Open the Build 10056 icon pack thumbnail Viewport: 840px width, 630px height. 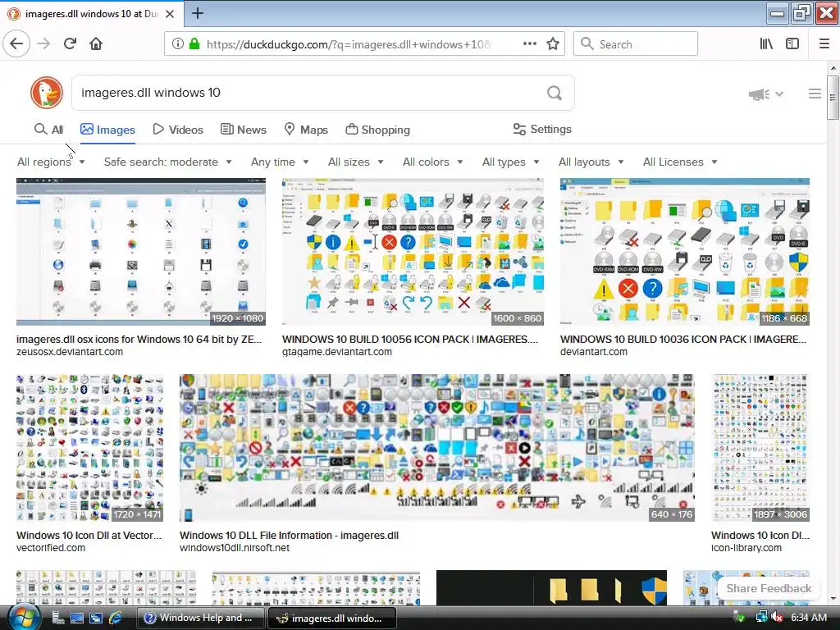click(413, 252)
